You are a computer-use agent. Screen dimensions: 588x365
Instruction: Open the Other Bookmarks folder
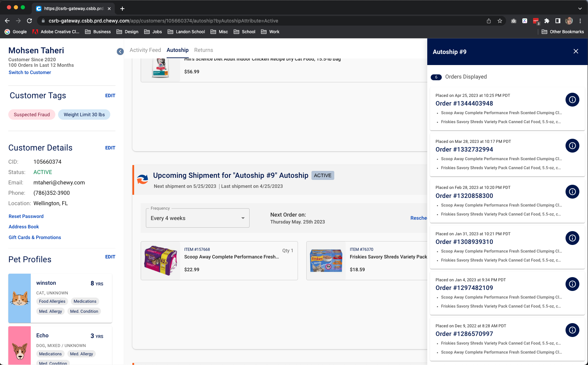[x=563, y=31]
